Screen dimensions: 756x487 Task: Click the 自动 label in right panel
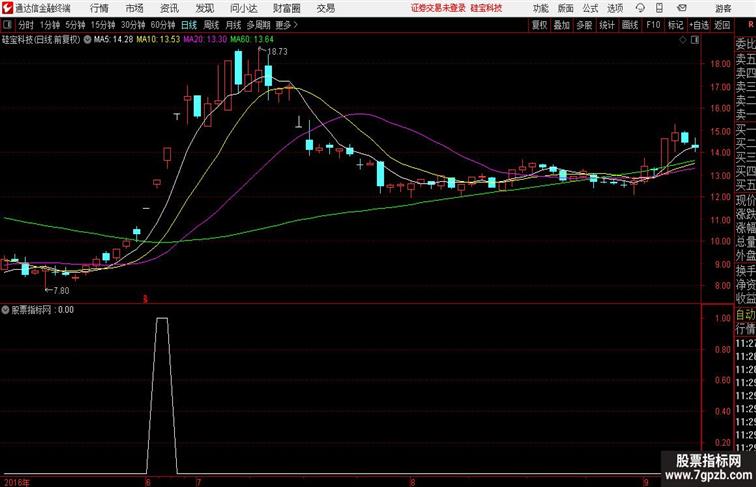(745, 315)
